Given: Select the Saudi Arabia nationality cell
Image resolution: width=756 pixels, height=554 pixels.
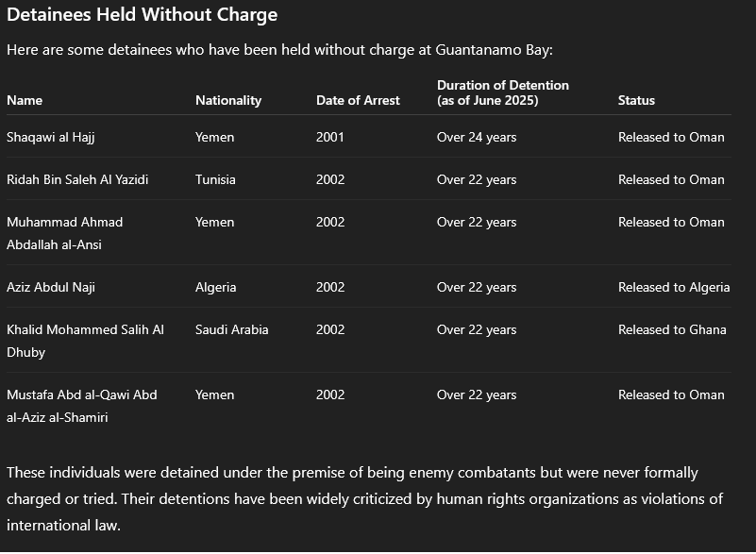Looking at the screenshot, I should [x=232, y=329].
